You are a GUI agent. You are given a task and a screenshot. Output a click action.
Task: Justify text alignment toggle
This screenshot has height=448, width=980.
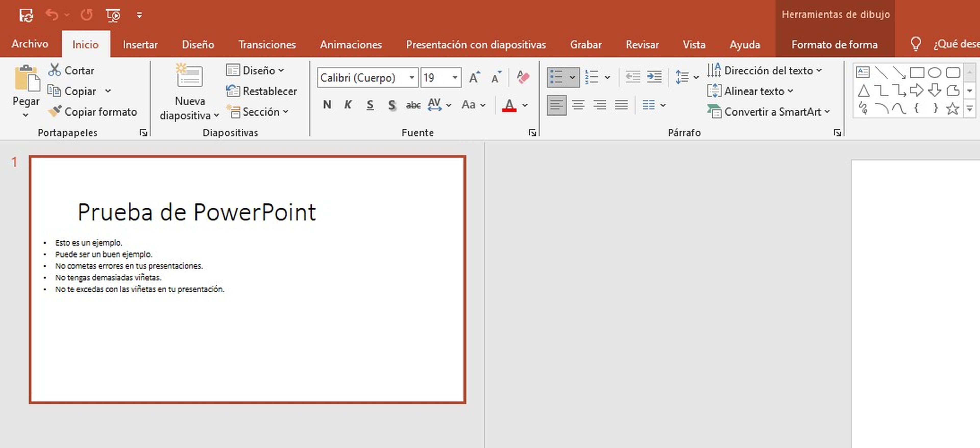point(621,105)
